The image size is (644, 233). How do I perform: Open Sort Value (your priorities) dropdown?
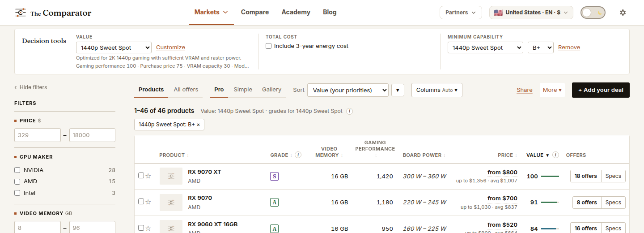tap(348, 90)
